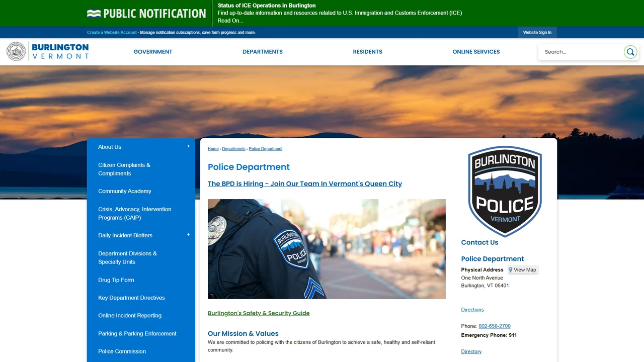Click the Directions link
Image resolution: width=644 pixels, height=362 pixels.
(x=472, y=310)
